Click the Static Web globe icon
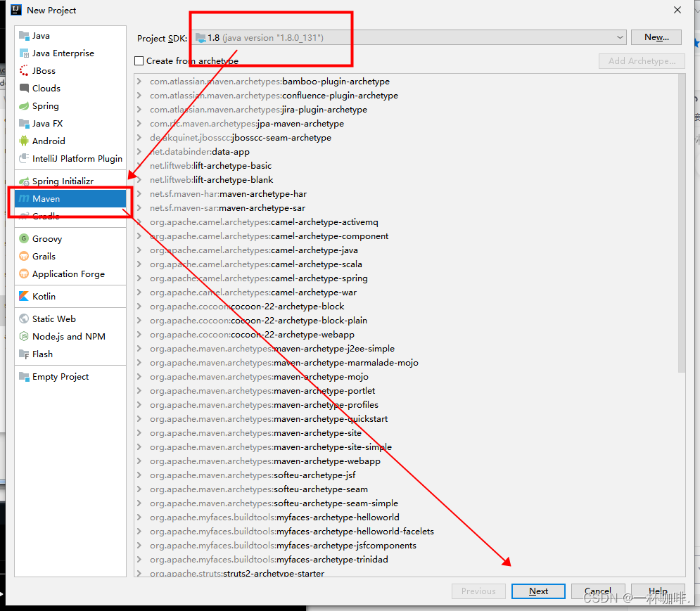This screenshot has height=611, width=700. click(x=24, y=319)
